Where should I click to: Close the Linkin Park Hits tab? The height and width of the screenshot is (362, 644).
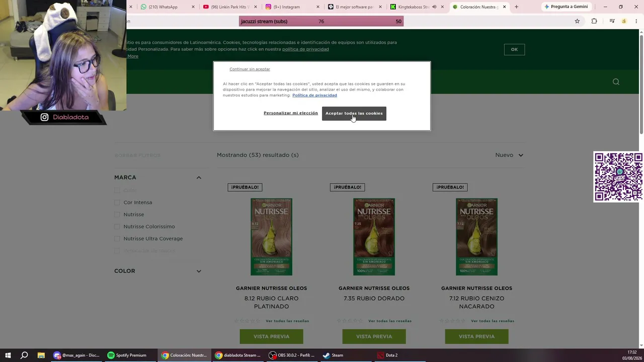coord(256,7)
